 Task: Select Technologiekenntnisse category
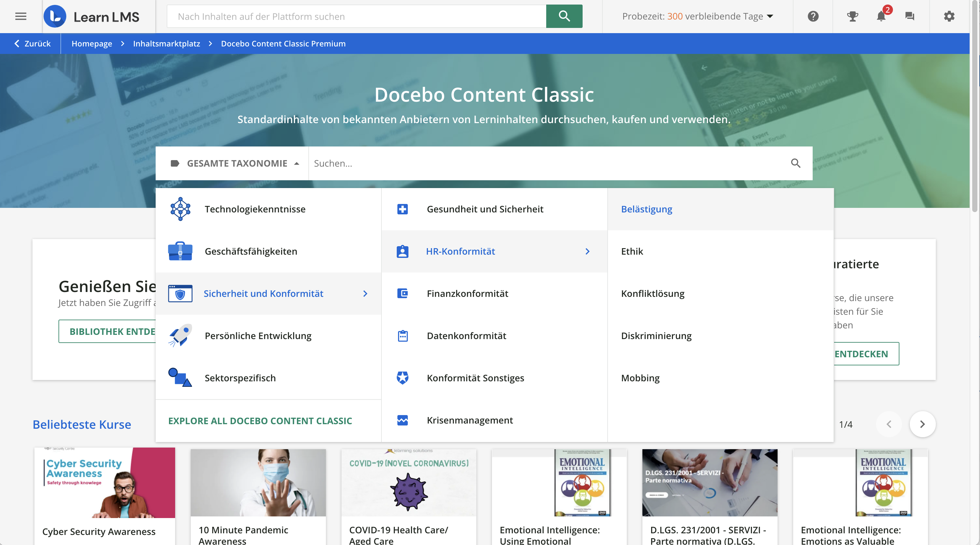[268, 209]
